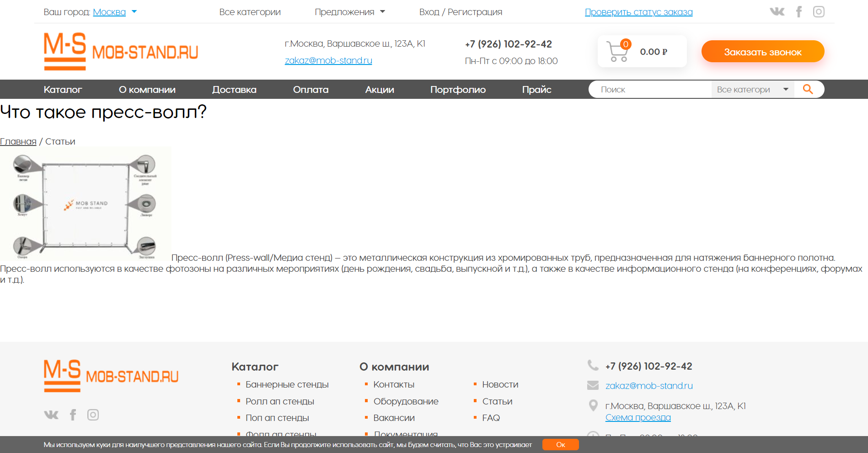This screenshot has width=868, height=453.
Task: Click Все категории link in top bar
Action: coord(250,12)
